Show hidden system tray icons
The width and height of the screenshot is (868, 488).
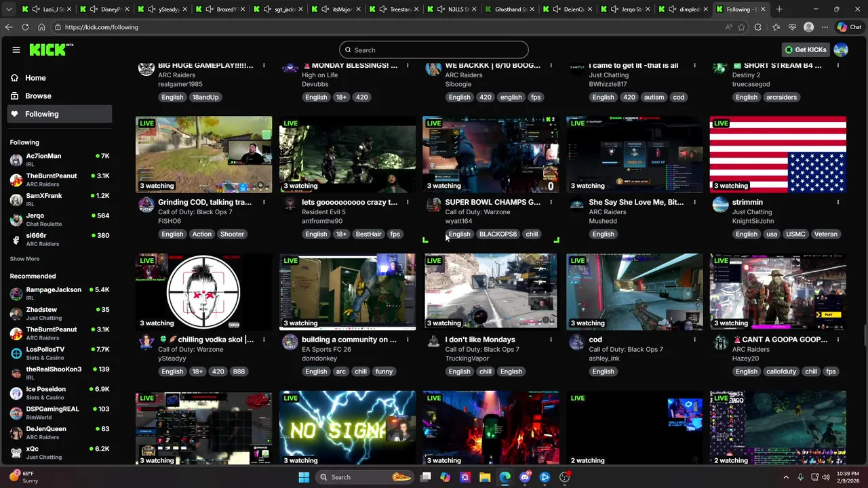(x=786, y=477)
